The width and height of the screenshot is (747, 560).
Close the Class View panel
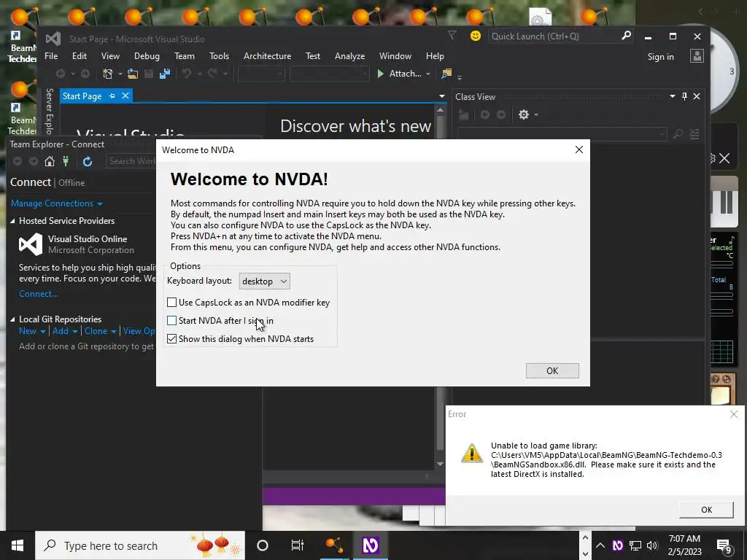(697, 96)
